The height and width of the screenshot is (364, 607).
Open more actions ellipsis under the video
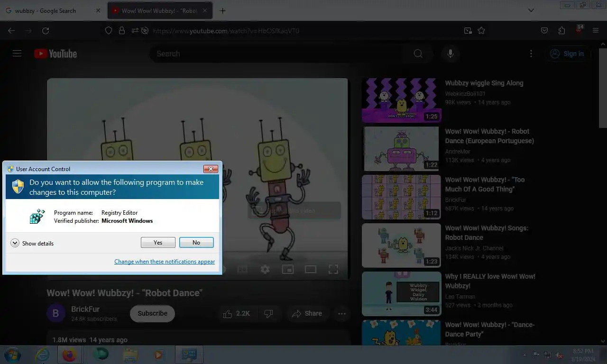[x=341, y=313]
